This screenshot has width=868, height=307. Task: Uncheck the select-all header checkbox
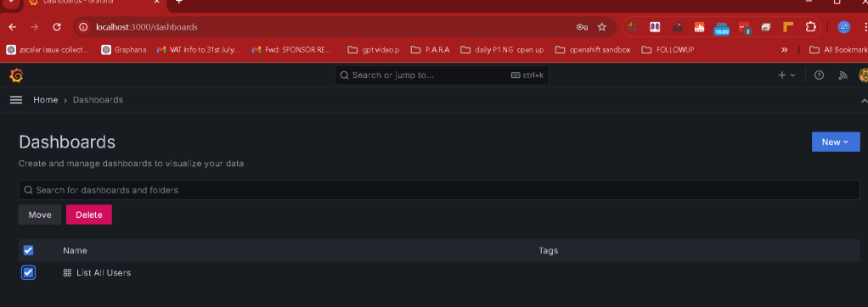(x=28, y=250)
